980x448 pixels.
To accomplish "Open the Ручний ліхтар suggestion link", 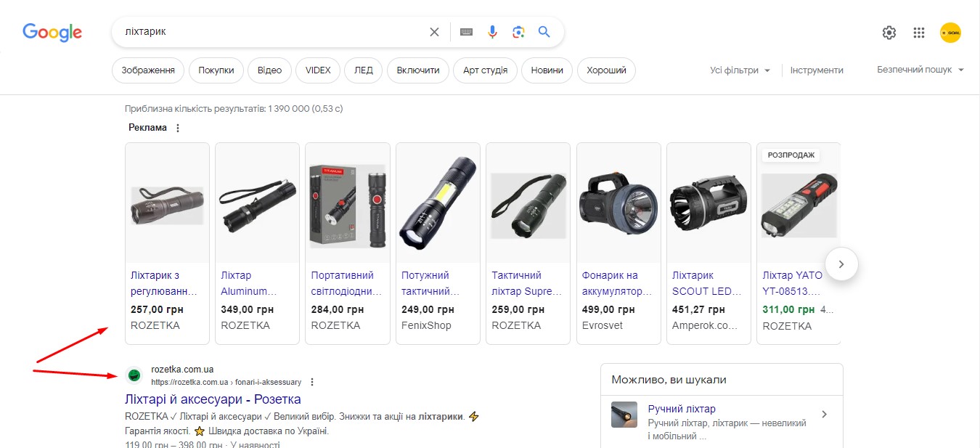I will (x=682, y=409).
